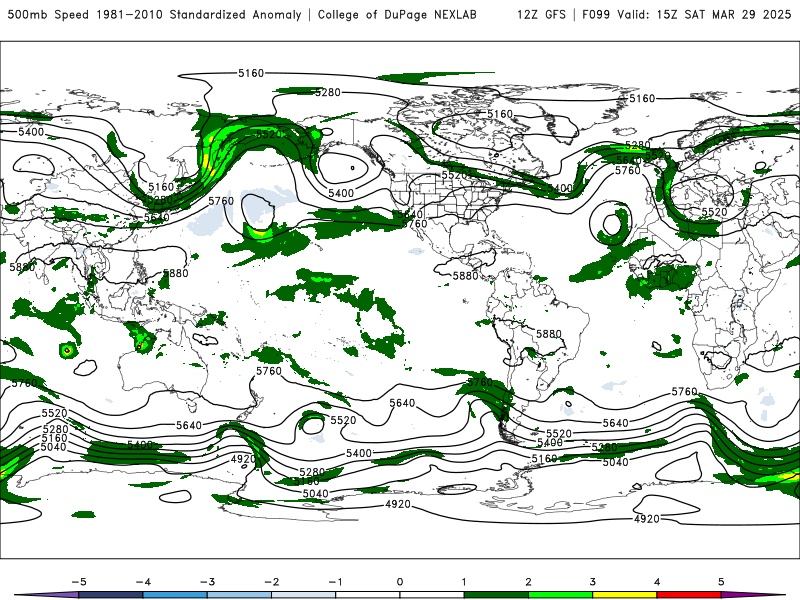This screenshot has width=800, height=600.
Task: Click the '5400' label in the northeast Pacific low
Action: coord(341,193)
